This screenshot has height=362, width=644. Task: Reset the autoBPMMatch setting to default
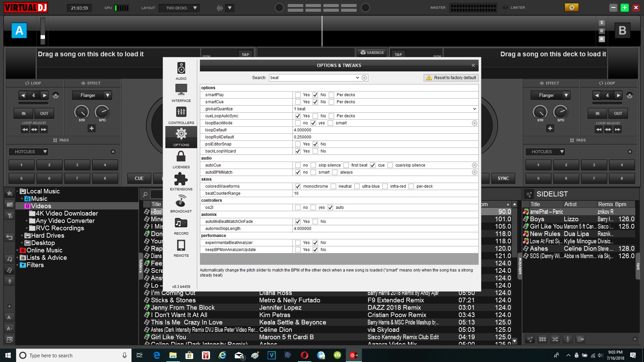point(474,172)
